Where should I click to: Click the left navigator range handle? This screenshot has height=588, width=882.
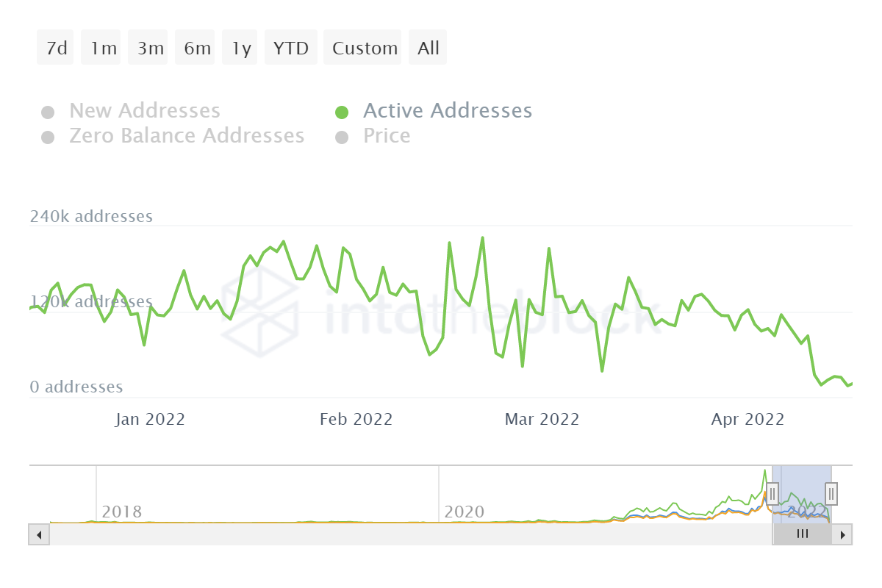773,494
